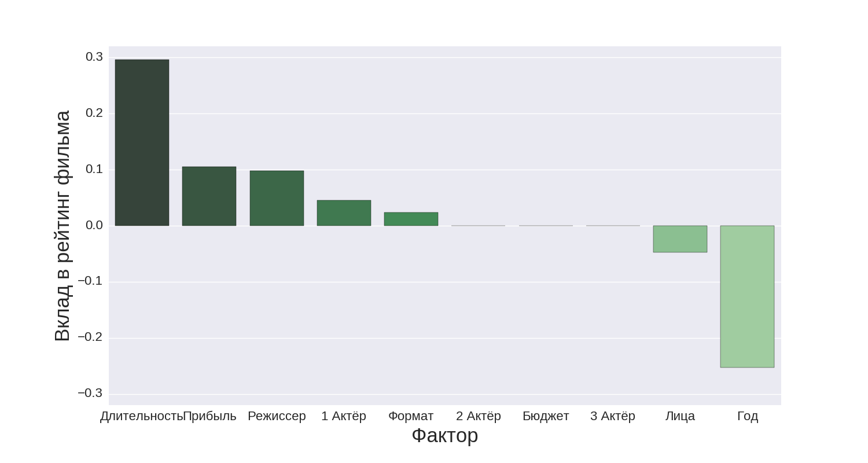Select the large negative Год bar
868x463 pixels.
(747, 296)
